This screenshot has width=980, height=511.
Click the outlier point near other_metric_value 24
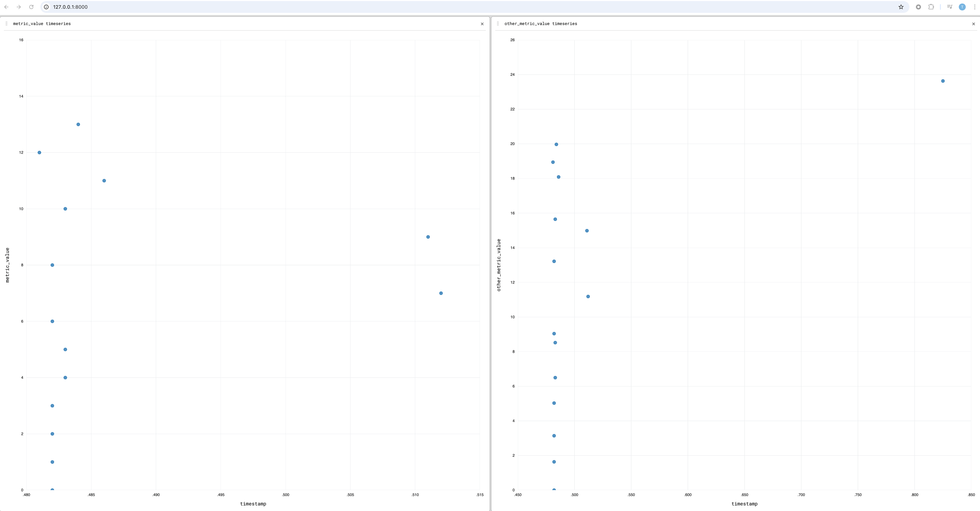943,81
